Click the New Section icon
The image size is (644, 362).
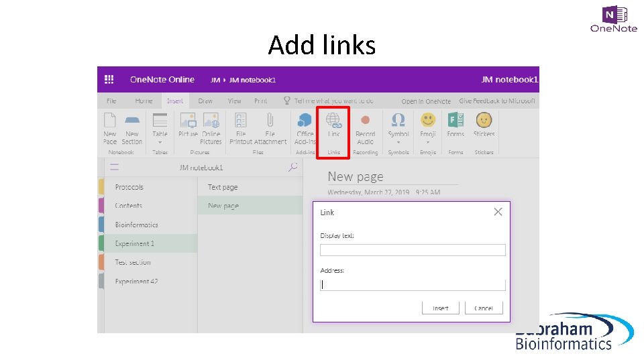pos(132,120)
